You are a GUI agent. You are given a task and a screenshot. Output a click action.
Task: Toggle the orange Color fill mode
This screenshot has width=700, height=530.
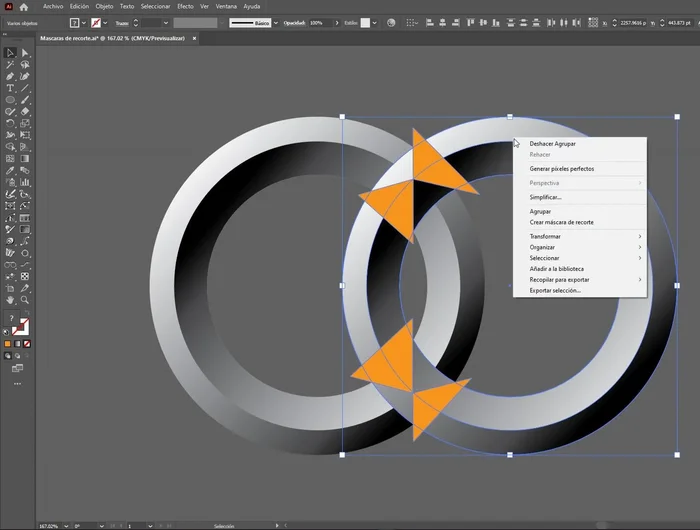[x=8, y=343]
